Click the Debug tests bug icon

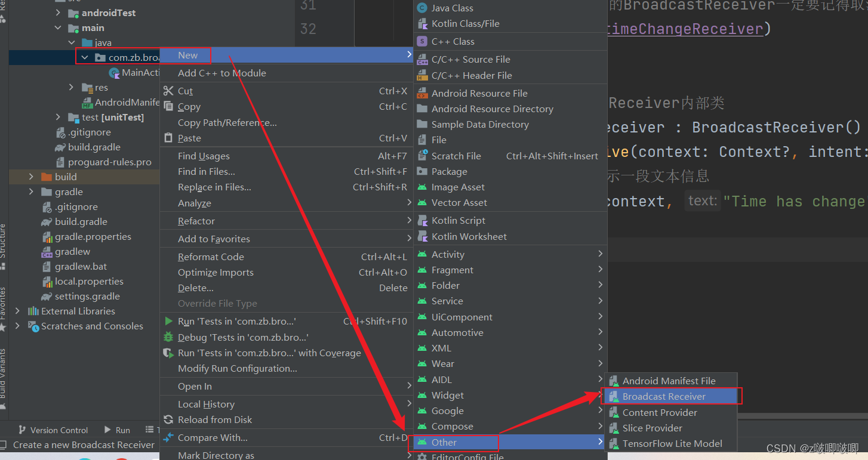[x=168, y=337]
